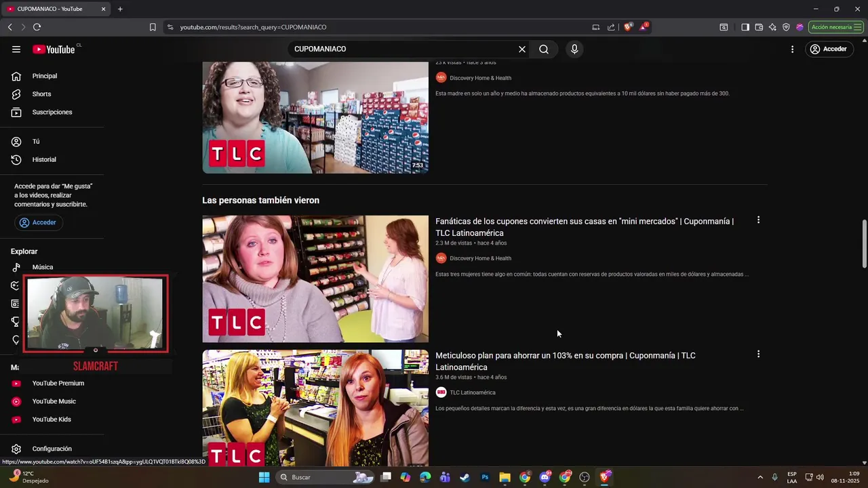The width and height of the screenshot is (868, 488).
Task: Click the taskbar Buscar search box
Action: pyautogui.click(x=325, y=477)
